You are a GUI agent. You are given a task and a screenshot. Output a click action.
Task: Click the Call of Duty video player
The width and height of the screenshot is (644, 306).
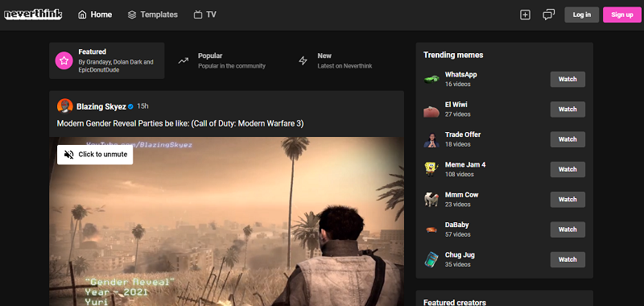point(226,221)
